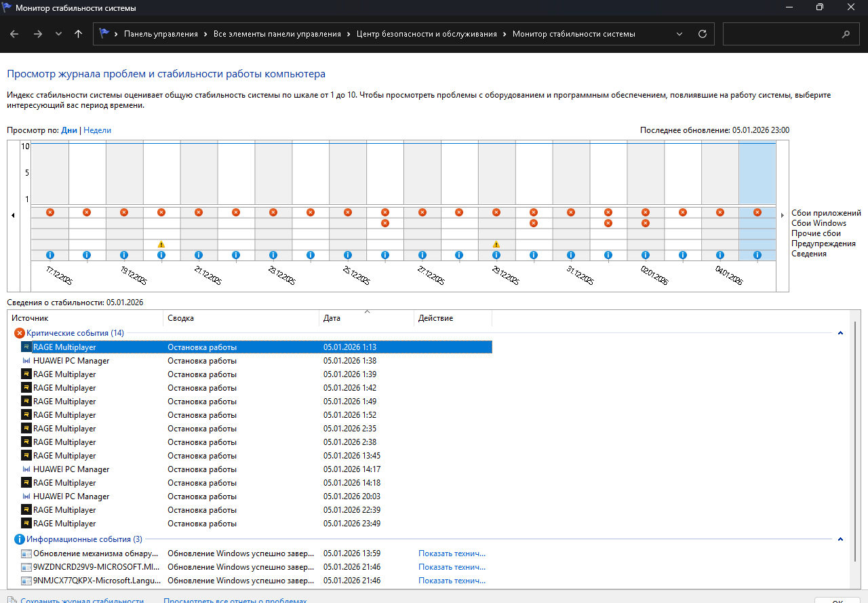This screenshot has width=868, height=603.
Task: Click the blue information icon for 17.12.2025
Action: tap(50, 255)
